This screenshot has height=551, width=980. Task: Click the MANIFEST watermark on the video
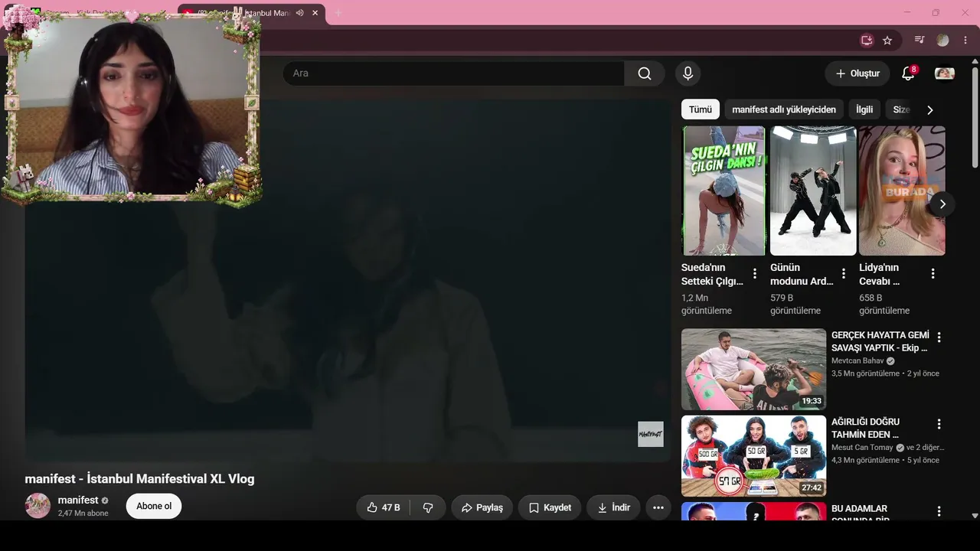pyautogui.click(x=651, y=434)
